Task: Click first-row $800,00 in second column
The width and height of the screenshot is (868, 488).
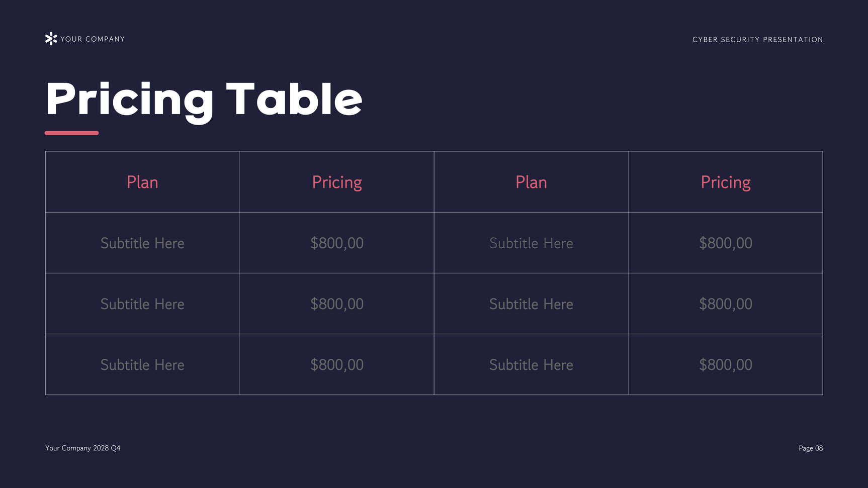Action: pos(337,243)
